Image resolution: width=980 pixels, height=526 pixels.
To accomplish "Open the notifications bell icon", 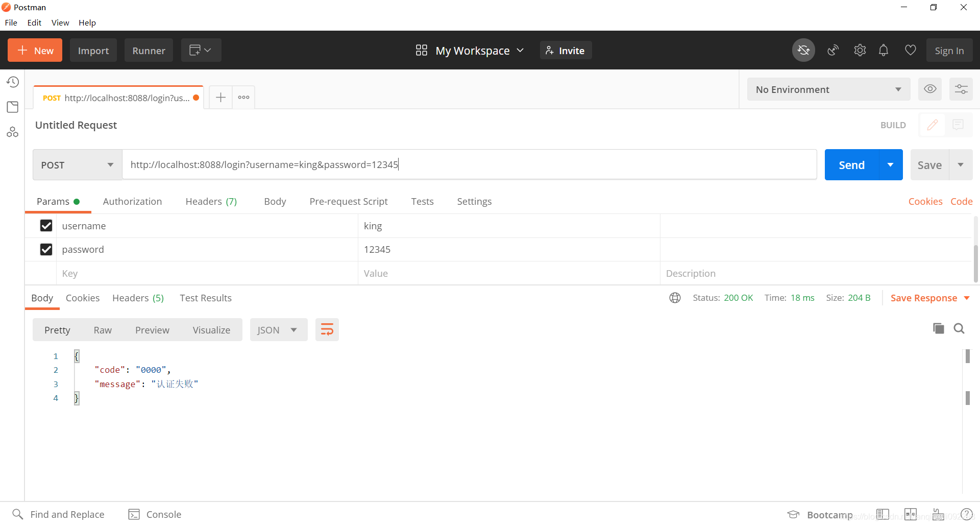I will pos(884,50).
